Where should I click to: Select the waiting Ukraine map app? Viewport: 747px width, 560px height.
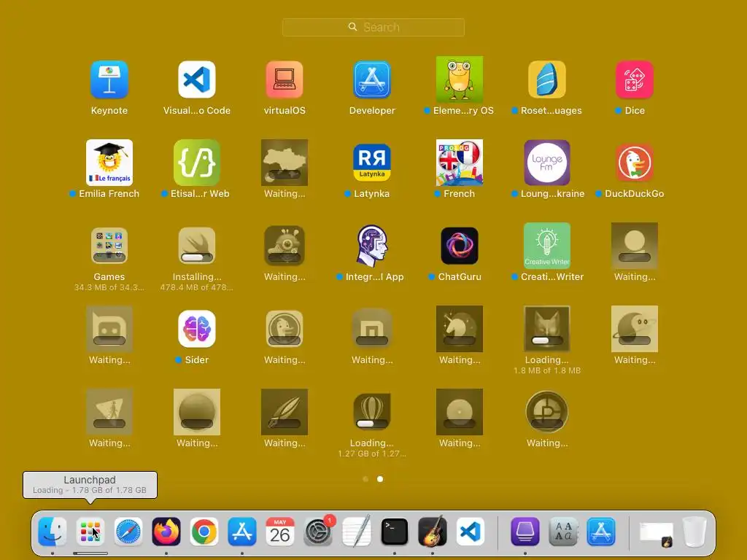285,163
